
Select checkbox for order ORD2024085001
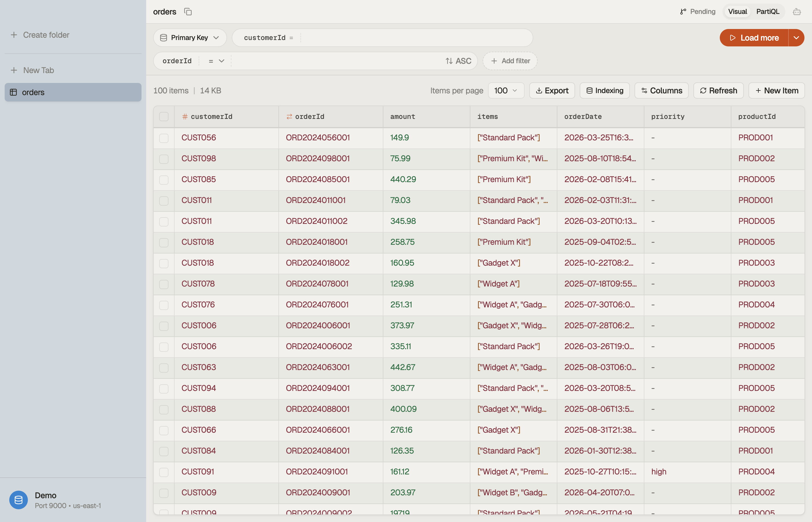click(x=164, y=180)
